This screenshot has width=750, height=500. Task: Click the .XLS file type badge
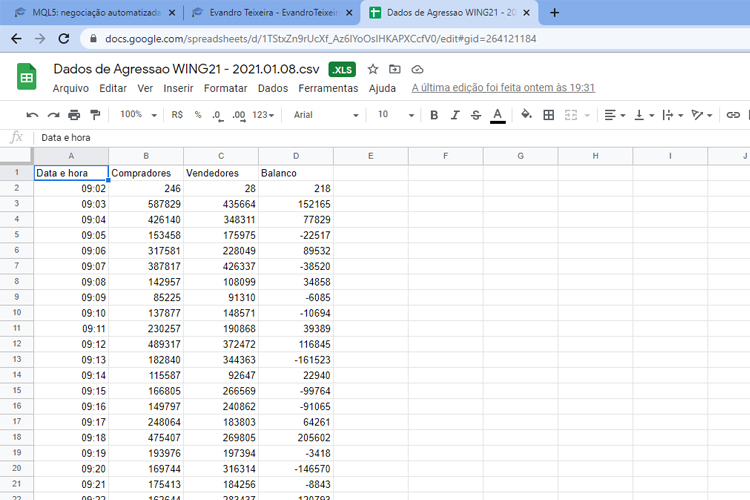click(342, 70)
